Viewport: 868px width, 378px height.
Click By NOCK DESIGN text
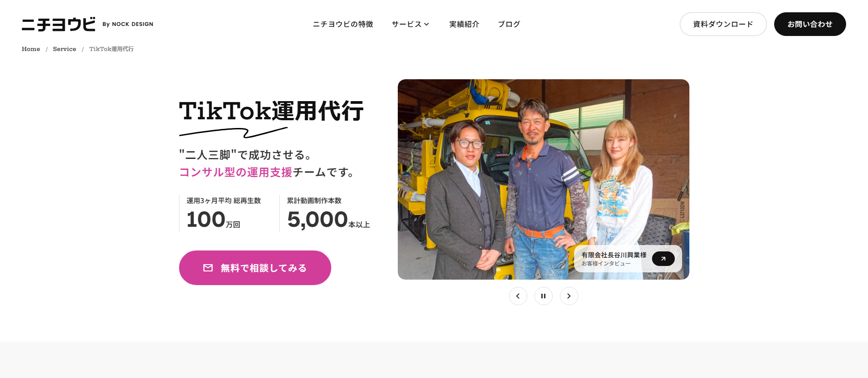[128, 24]
